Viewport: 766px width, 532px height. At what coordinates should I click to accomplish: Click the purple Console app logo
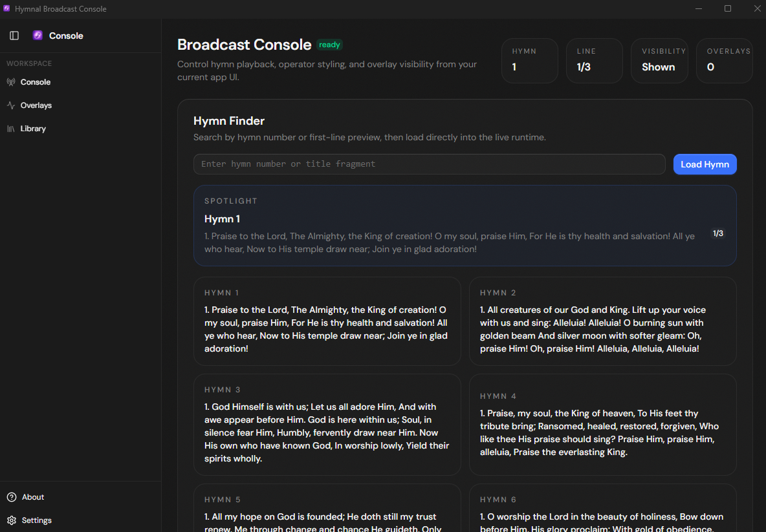pos(38,36)
